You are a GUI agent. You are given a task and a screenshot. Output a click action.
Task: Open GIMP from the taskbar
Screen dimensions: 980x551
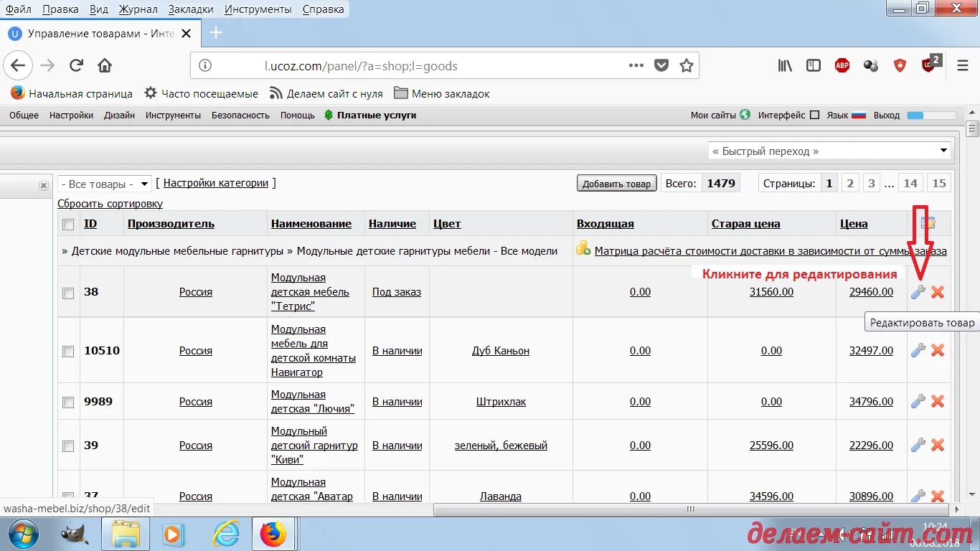coord(75,534)
